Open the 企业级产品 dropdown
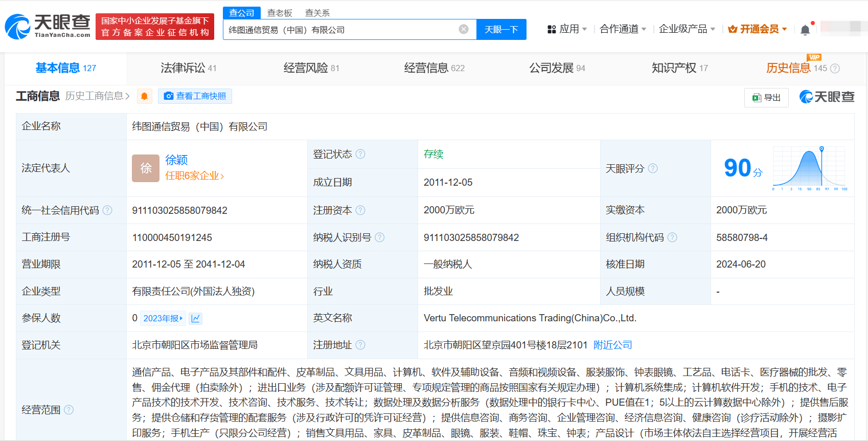The image size is (868, 441). tap(687, 29)
